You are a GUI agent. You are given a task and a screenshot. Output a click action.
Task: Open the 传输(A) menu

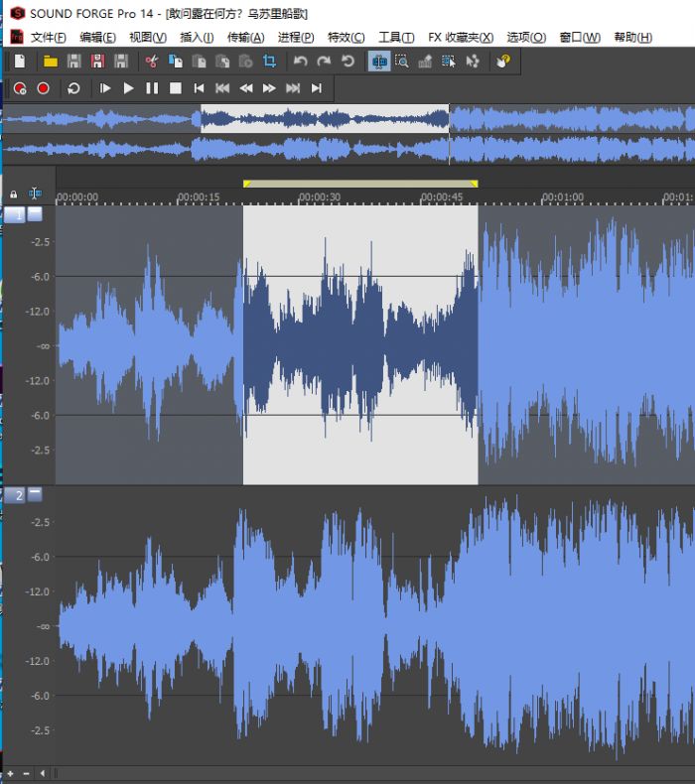[245, 38]
